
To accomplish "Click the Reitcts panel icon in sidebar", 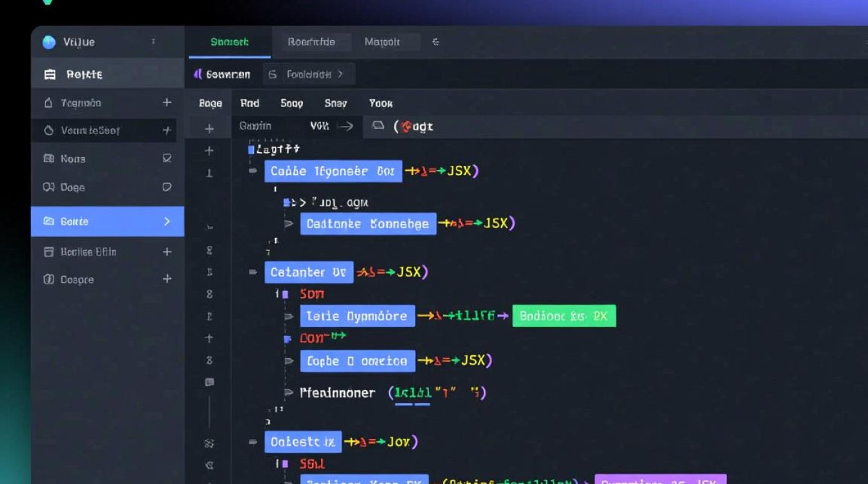I will 50,75.
